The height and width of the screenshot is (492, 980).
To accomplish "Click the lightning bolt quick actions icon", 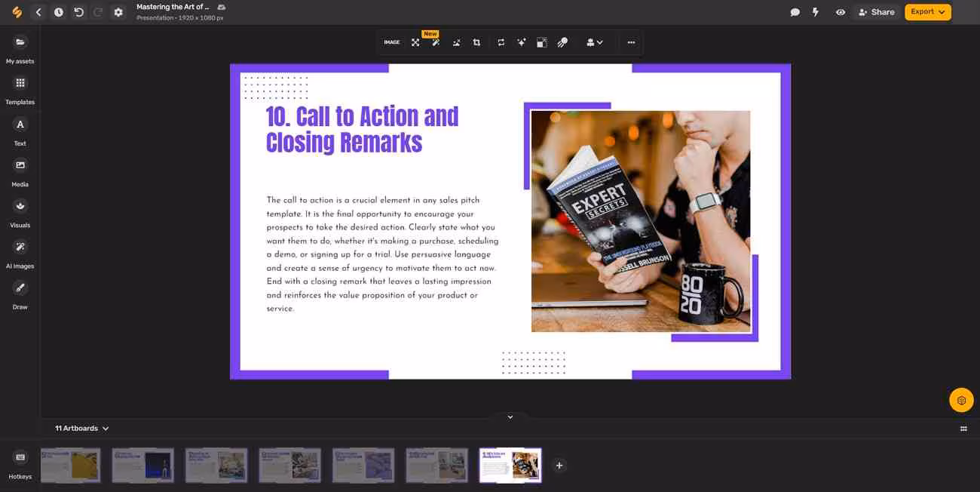I will [816, 12].
